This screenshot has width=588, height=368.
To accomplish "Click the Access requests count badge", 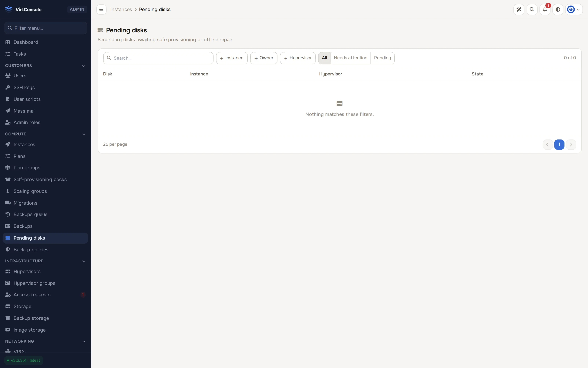I will pyautogui.click(x=83, y=295).
